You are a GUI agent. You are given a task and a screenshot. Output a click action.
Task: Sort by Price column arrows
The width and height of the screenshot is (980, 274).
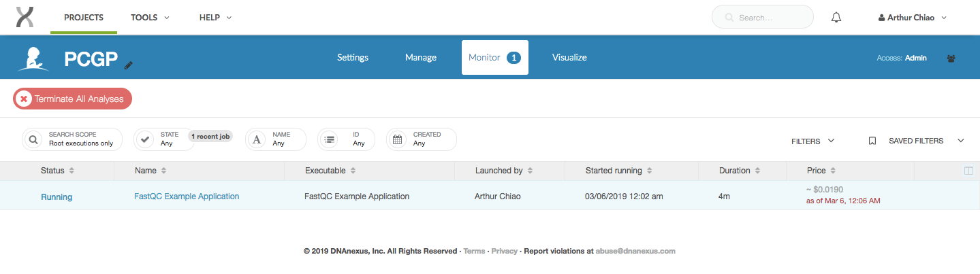(x=833, y=171)
